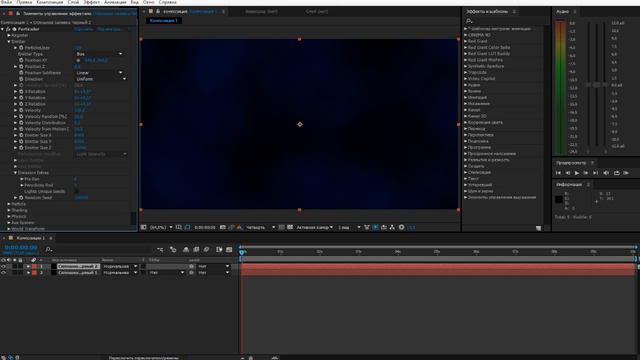Toggle brainstorm icon in timeline toolbar
The width and height of the screenshot is (640, 360).
[219, 249]
